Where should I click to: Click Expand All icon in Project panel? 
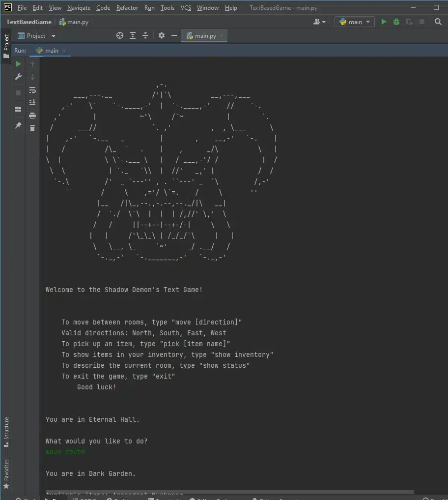(x=133, y=36)
